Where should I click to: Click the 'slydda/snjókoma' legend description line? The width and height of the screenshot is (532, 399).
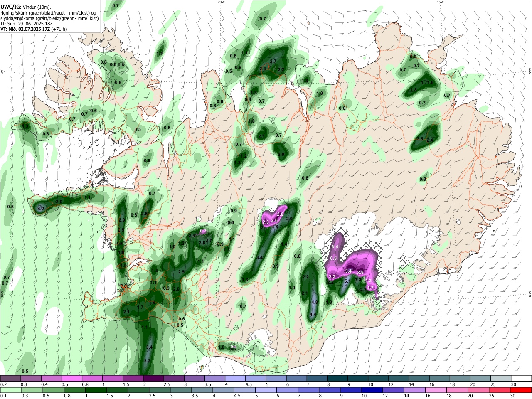pyautogui.click(x=49, y=18)
